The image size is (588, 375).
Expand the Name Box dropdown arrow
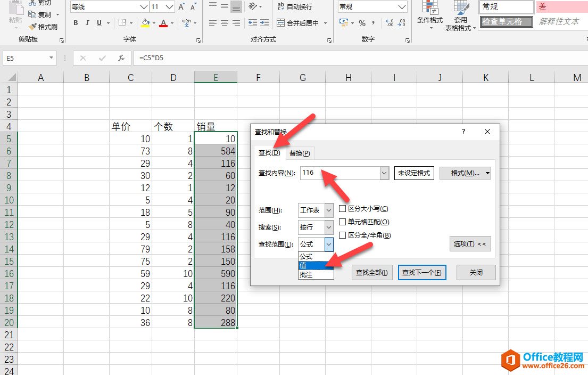click(52, 58)
